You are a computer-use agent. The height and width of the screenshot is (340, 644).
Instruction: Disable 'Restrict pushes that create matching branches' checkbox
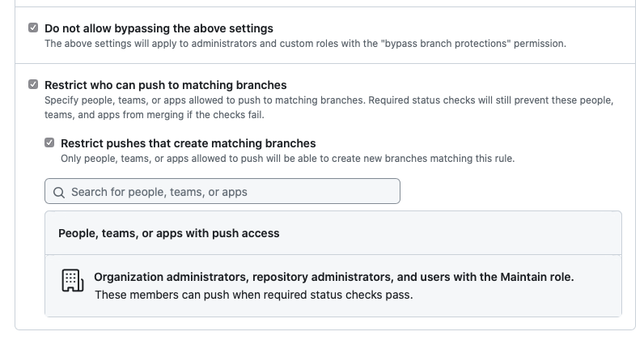[x=49, y=142]
